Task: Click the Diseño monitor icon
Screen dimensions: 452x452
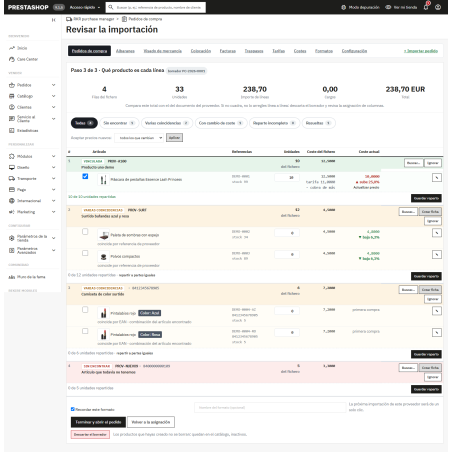Action: 12,167
